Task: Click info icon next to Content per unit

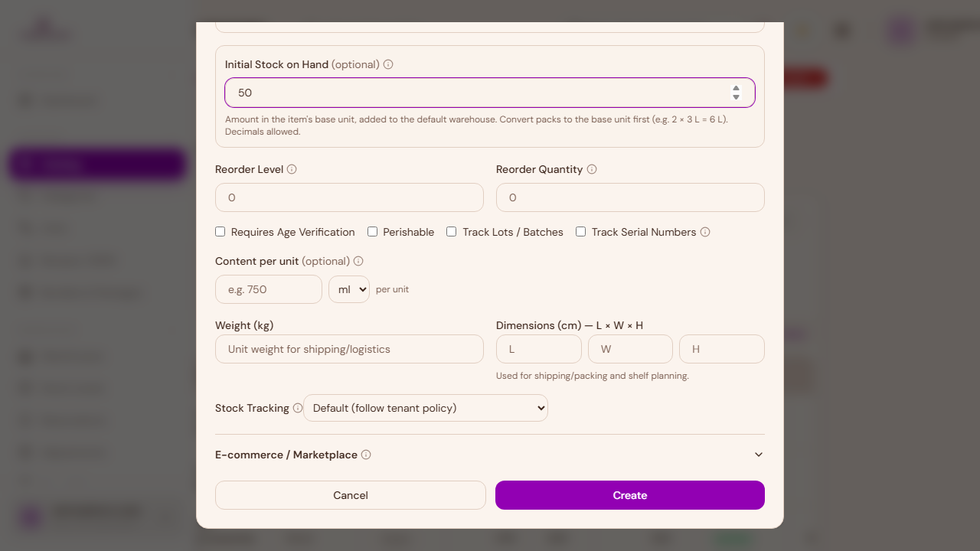Action: tap(358, 261)
